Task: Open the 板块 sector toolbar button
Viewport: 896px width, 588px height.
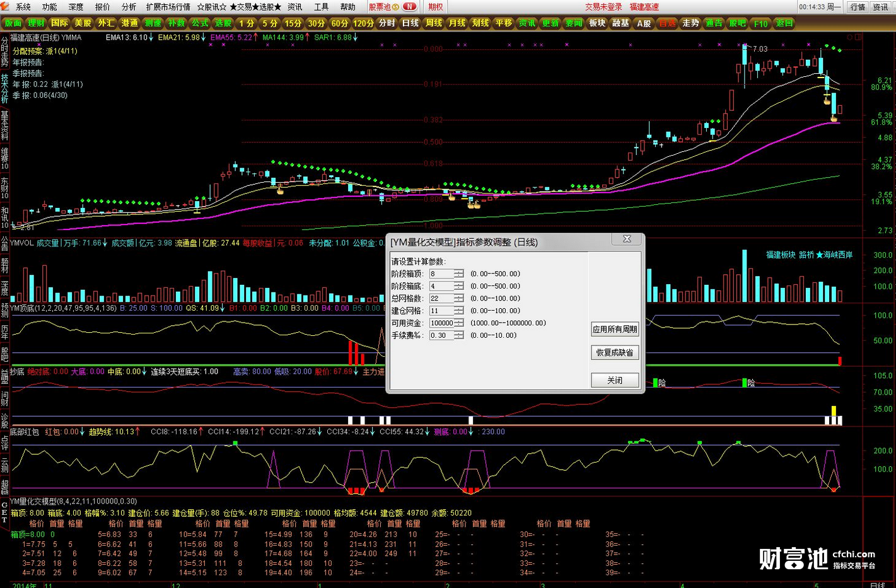Action: click(597, 23)
